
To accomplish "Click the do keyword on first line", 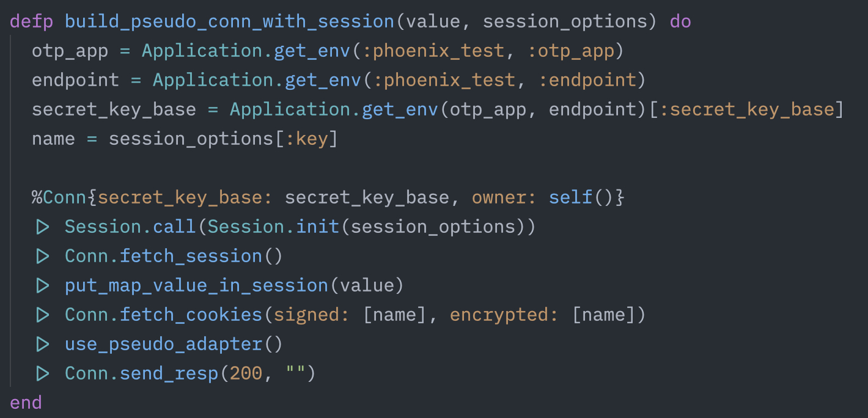I will click(x=680, y=21).
